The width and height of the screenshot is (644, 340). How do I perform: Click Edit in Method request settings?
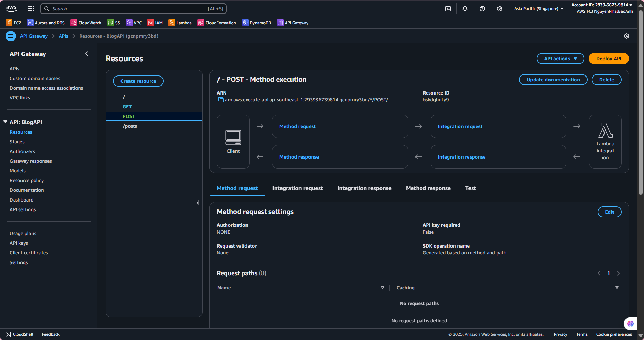[609, 212]
